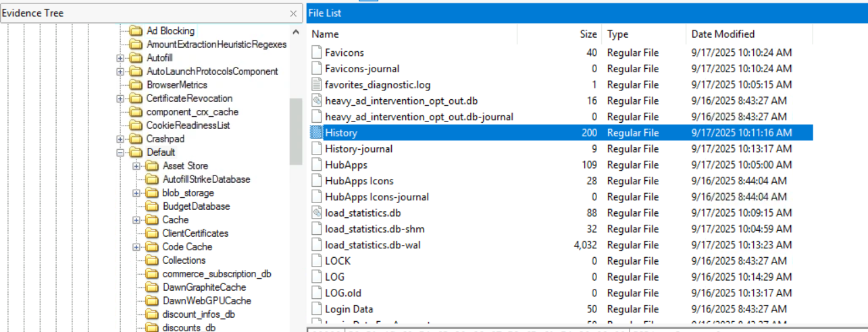Select the LOG file name

coord(334,277)
